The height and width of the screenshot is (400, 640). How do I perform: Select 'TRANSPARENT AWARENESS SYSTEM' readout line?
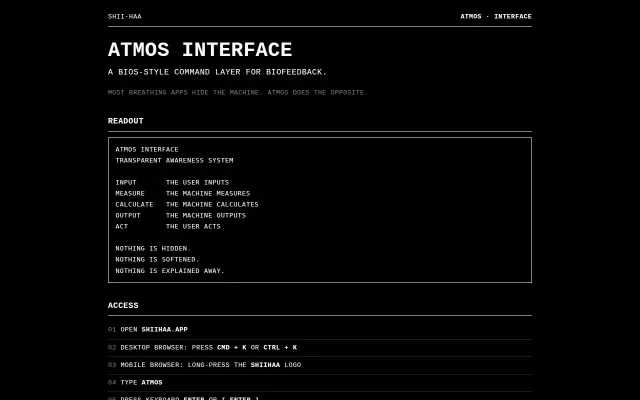click(174, 161)
